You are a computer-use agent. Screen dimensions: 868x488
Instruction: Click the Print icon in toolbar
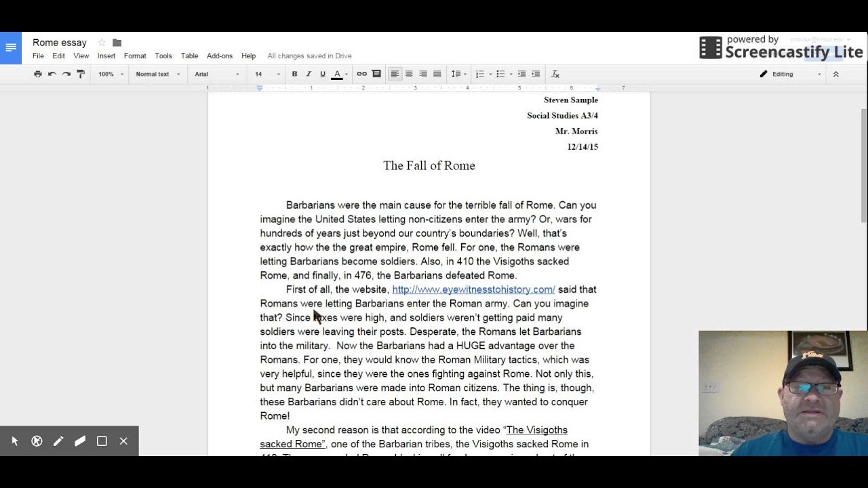pyautogui.click(x=38, y=74)
